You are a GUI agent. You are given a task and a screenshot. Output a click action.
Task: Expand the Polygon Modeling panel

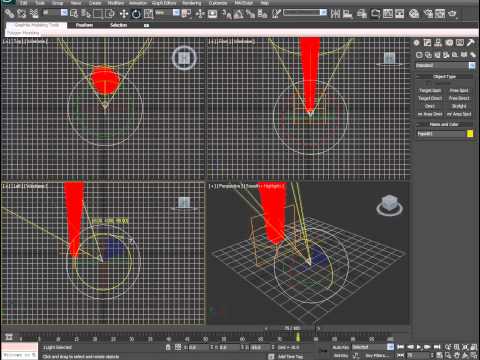coord(23,33)
